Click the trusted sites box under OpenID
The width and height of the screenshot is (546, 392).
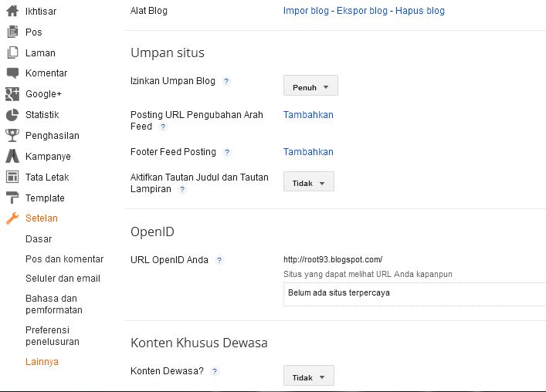[414, 293]
